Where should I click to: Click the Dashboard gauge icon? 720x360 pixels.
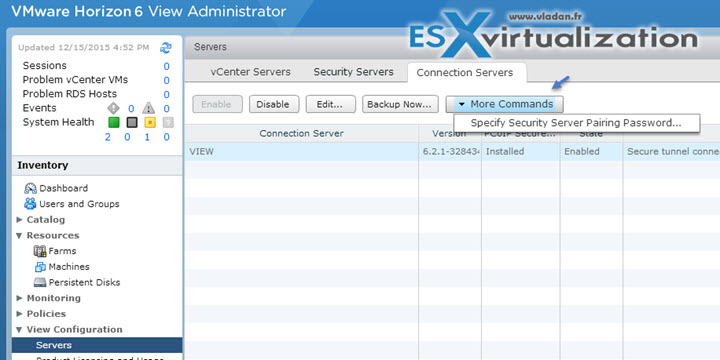(x=30, y=188)
